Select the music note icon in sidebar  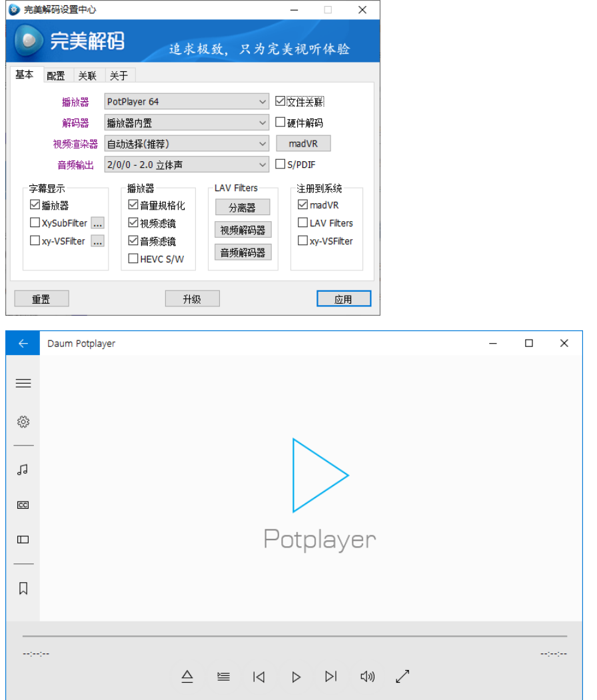[x=23, y=470]
